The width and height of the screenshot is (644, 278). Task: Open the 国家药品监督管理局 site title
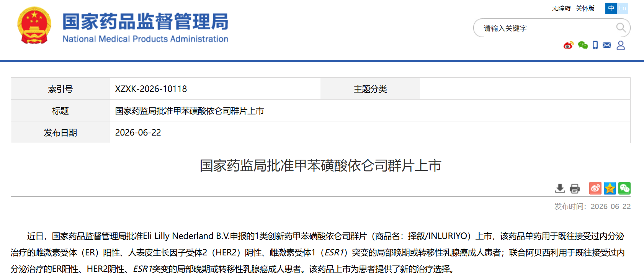(145, 21)
